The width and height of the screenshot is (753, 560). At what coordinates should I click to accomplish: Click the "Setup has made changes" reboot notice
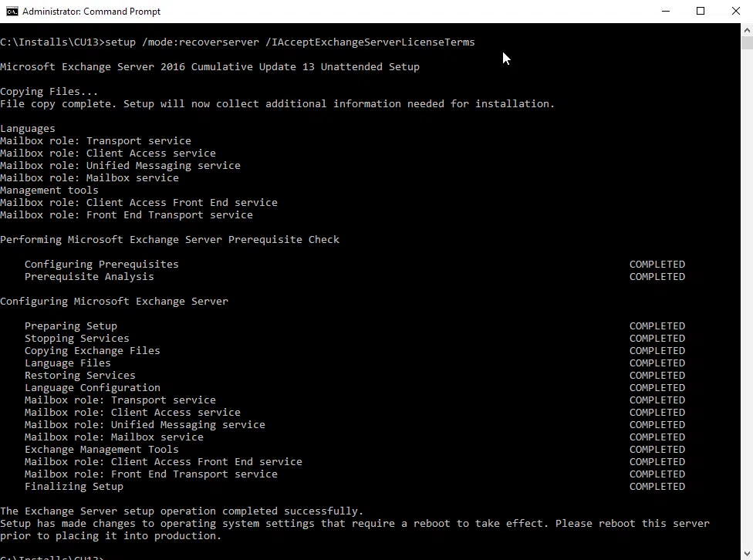point(355,524)
